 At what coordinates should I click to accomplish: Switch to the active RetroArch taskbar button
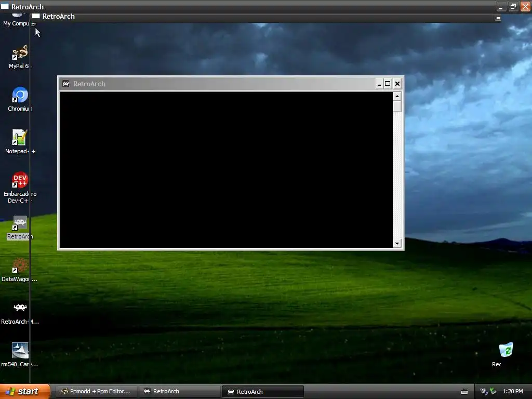point(262,392)
